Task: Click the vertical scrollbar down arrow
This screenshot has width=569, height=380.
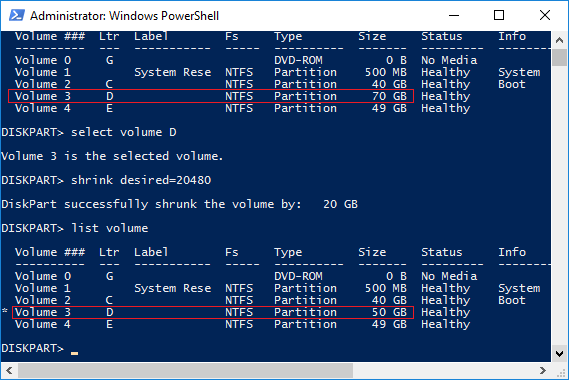Action: [559, 353]
